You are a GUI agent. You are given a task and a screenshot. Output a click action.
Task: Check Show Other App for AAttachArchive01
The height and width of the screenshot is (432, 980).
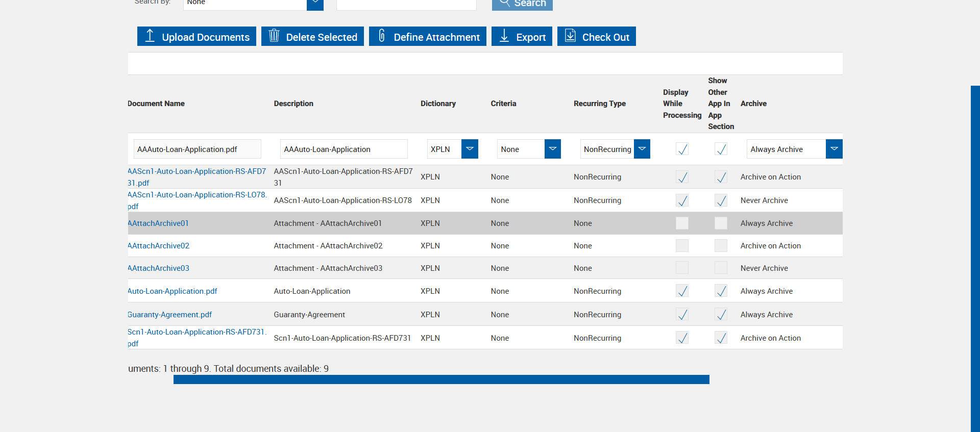[x=721, y=223]
